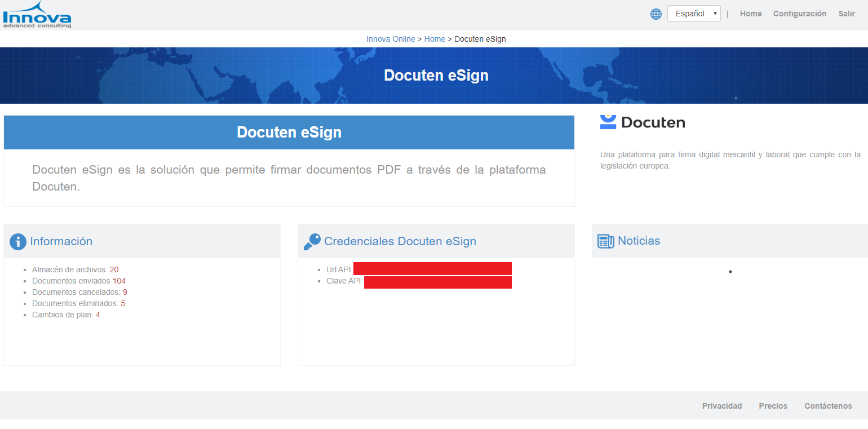Viewport: 868px width, 429px height.
Task: Go to Home in top navigation
Action: [x=751, y=14]
